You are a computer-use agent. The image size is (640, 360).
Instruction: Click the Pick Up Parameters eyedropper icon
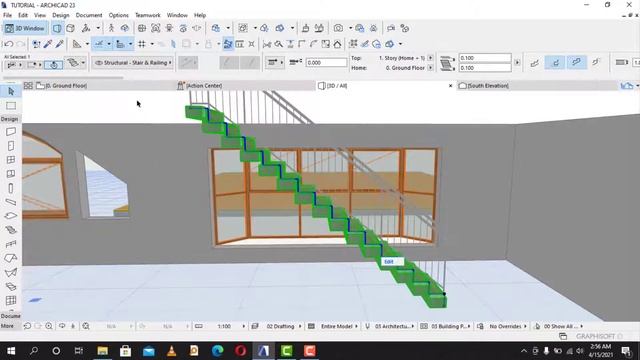click(48, 44)
